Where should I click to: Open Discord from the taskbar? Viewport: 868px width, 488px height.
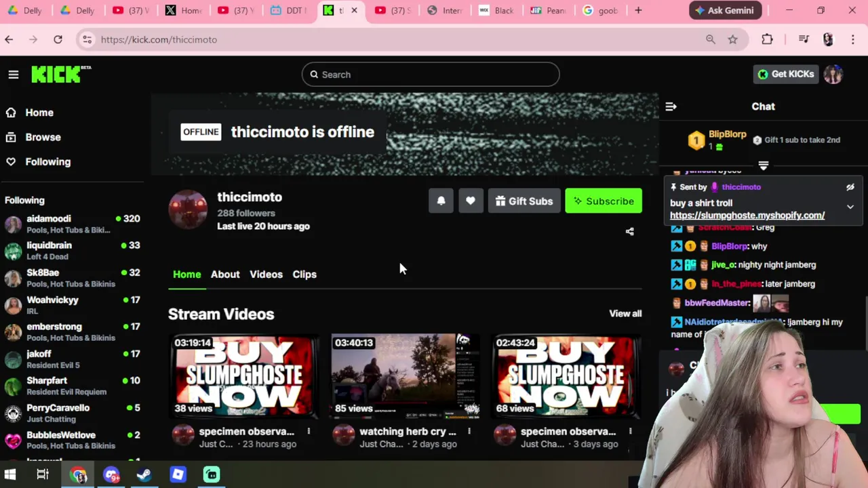(111, 474)
